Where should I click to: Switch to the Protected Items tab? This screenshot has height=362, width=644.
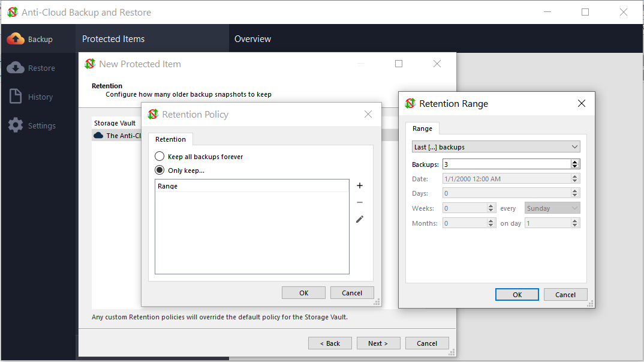pos(113,38)
